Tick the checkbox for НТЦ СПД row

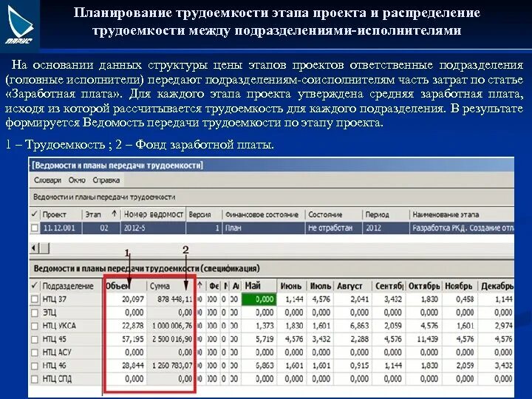pos(35,379)
